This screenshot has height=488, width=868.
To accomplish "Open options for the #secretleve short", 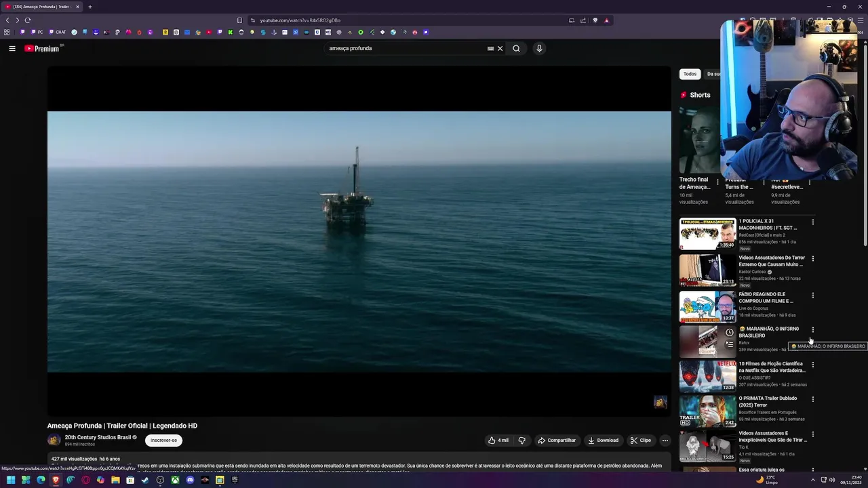I will [x=809, y=182].
